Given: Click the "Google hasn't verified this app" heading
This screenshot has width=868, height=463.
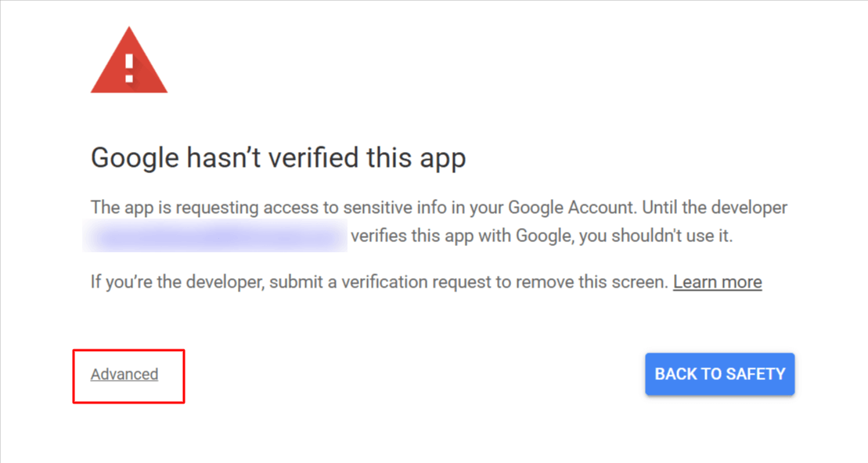Looking at the screenshot, I should tap(278, 158).
